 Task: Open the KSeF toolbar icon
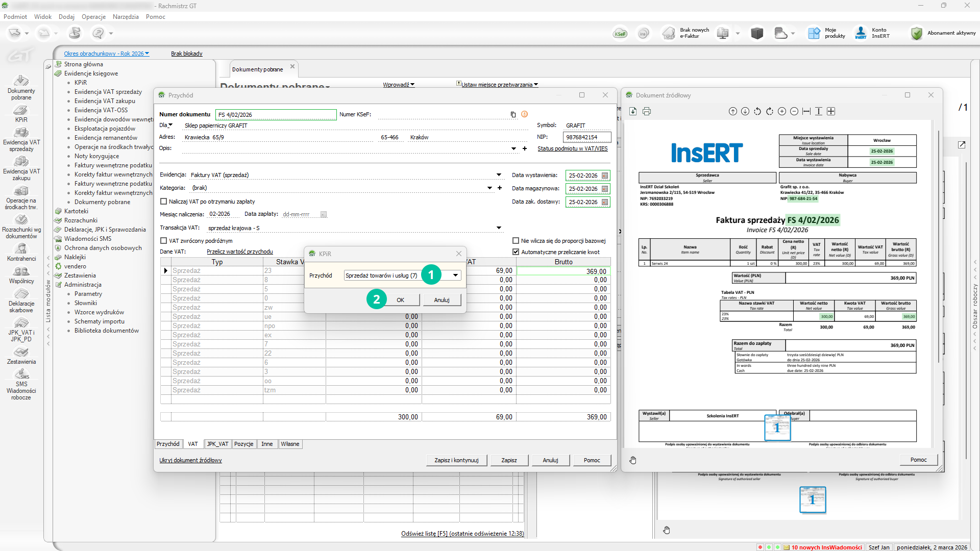(620, 34)
